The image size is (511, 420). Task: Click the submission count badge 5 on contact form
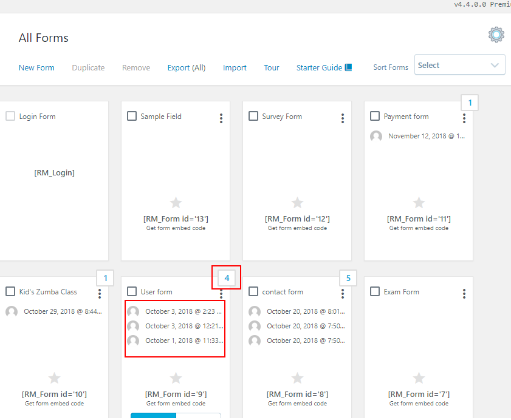[348, 278]
